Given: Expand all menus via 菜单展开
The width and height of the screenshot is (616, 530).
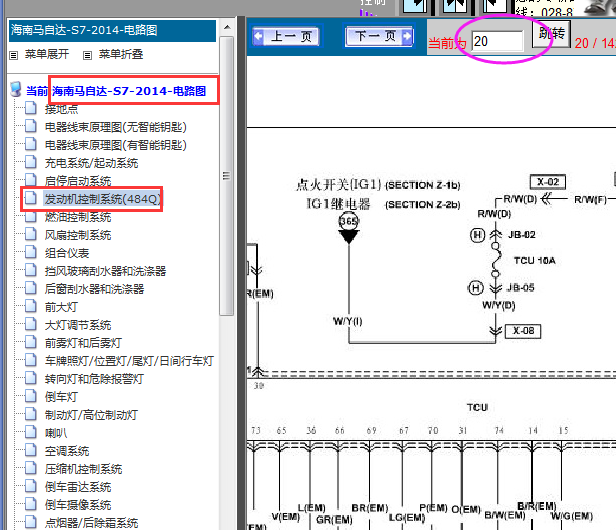Looking at the screenshot, I should tap(47, 54).
